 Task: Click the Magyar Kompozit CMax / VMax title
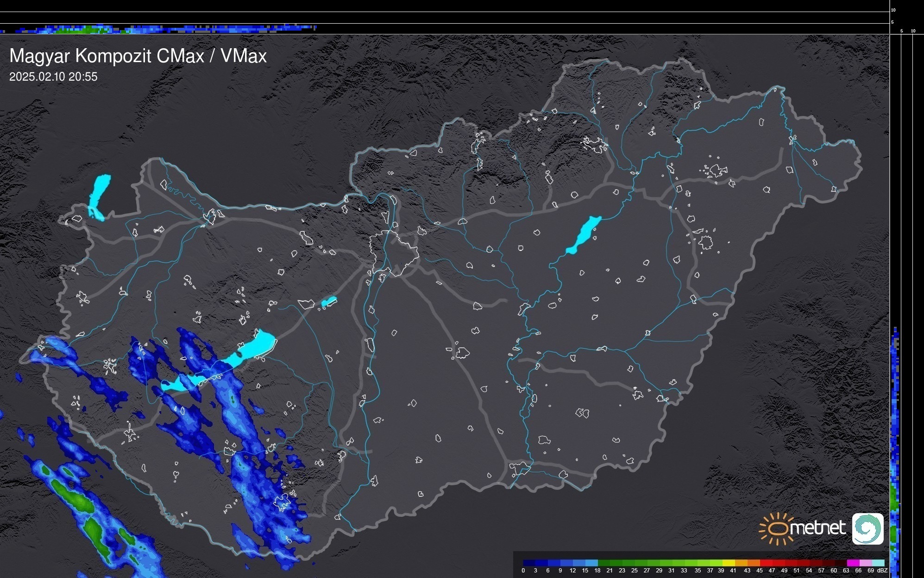[138, 56]
